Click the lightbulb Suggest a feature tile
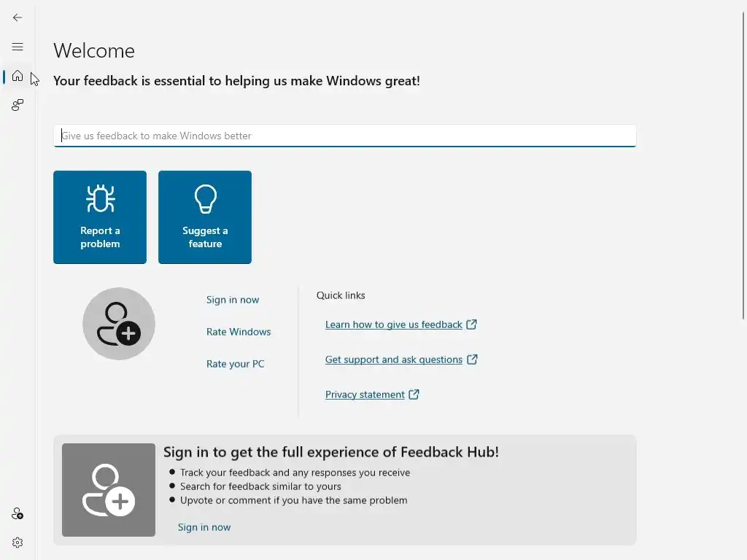The image size is (747, 560). [x=205, y=217]
